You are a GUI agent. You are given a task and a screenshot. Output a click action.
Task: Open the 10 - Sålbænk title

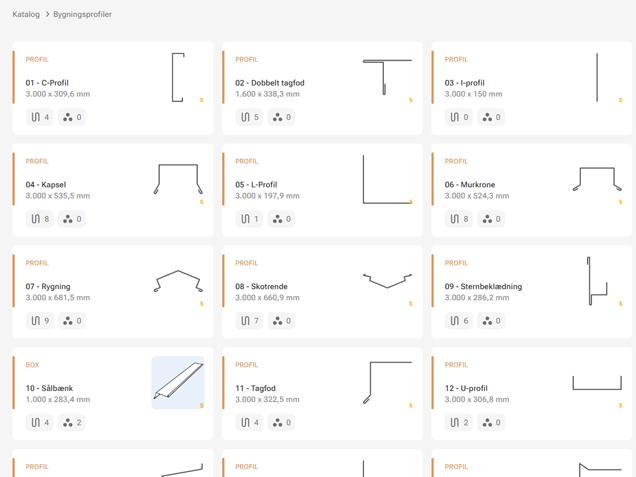click(49, 388)
